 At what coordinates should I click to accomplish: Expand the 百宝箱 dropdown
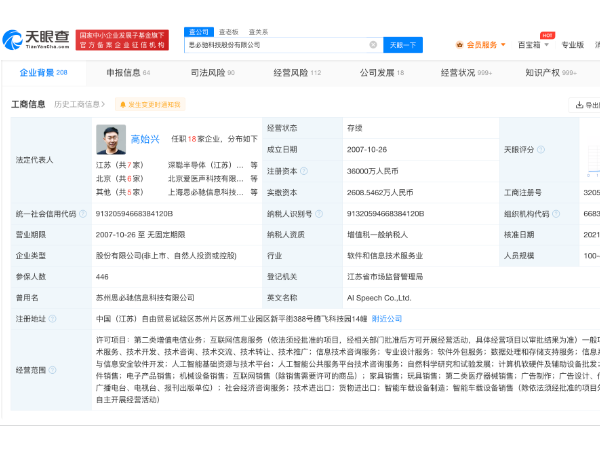[x=531, y=45]
